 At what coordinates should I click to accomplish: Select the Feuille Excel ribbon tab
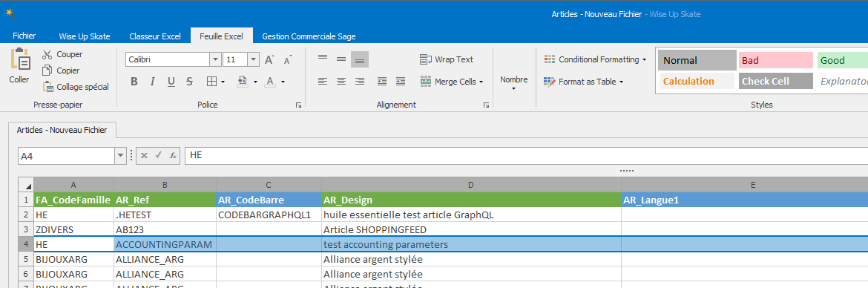221,36
